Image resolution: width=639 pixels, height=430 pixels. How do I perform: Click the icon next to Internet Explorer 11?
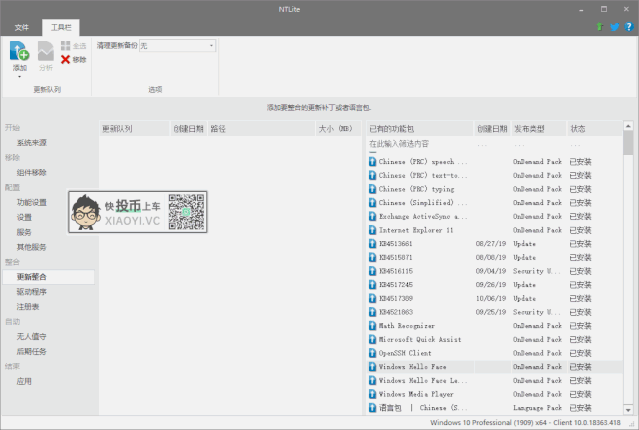(x=372, y=230)
